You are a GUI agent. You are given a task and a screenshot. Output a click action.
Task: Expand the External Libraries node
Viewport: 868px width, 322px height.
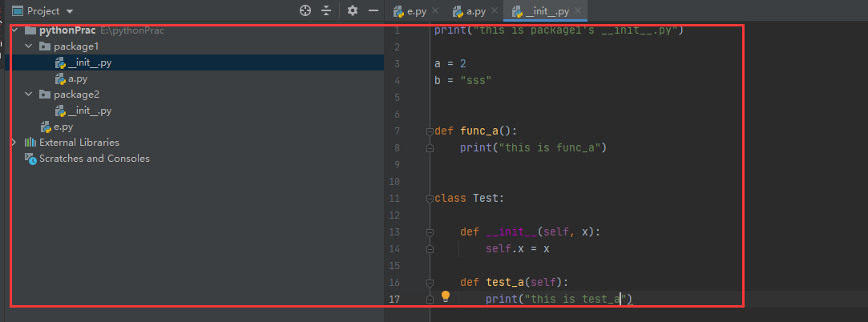tap(14, 143)
